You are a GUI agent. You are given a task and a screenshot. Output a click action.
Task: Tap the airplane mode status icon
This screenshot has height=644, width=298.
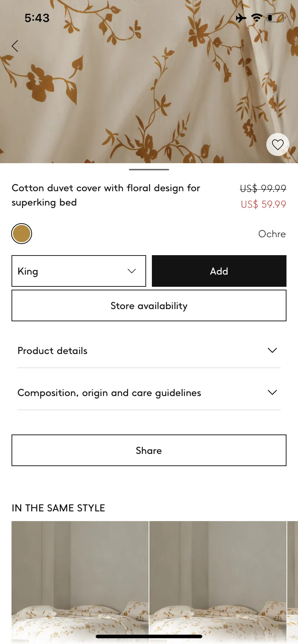point(241,18)
